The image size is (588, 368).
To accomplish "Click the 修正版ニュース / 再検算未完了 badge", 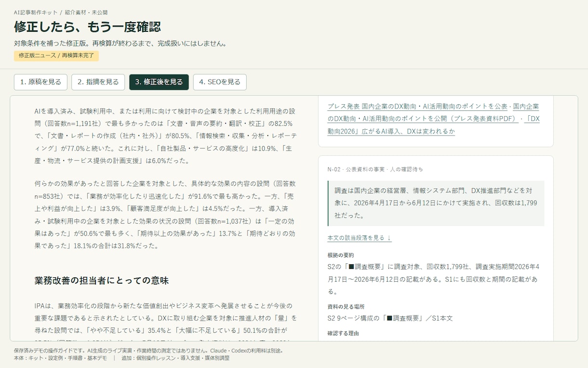I will [56, 55].
